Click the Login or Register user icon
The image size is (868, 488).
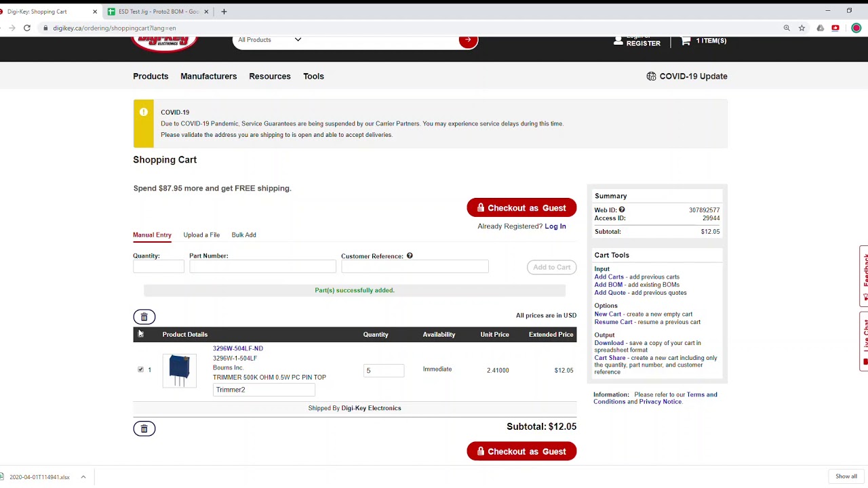(618, 41)
